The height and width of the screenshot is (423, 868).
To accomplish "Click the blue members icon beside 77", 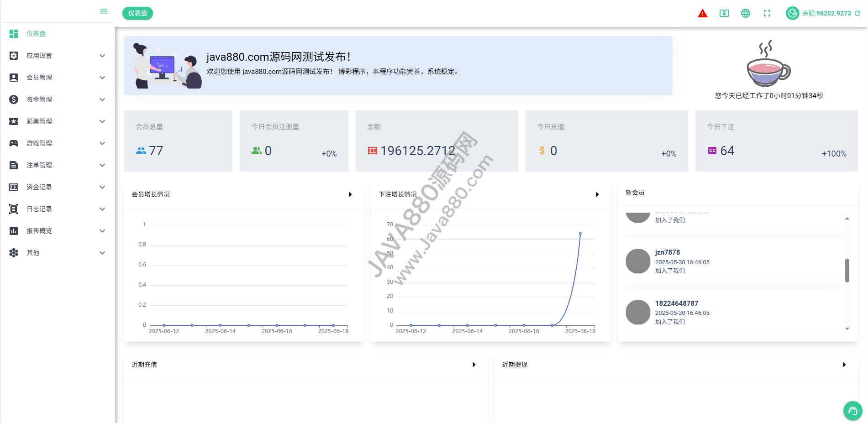I will [141, 151].
